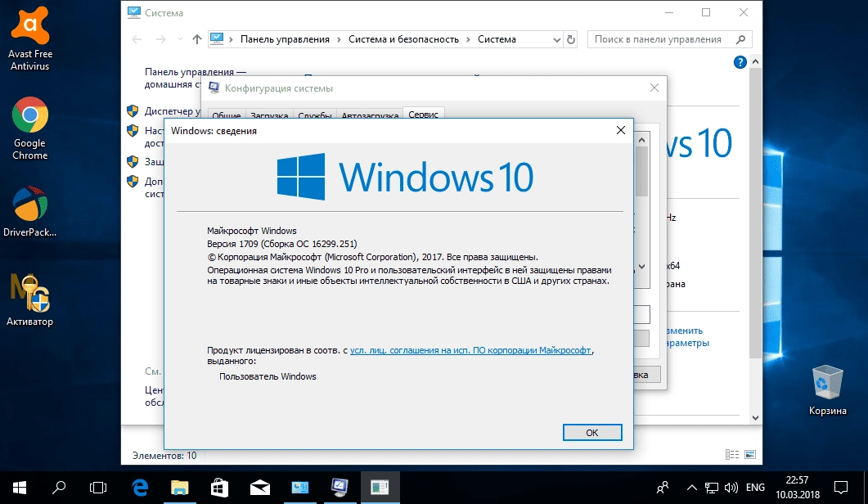This screenshot has width=868, height=504.
Task: Change the ENG input language
Action: (755, 488)
